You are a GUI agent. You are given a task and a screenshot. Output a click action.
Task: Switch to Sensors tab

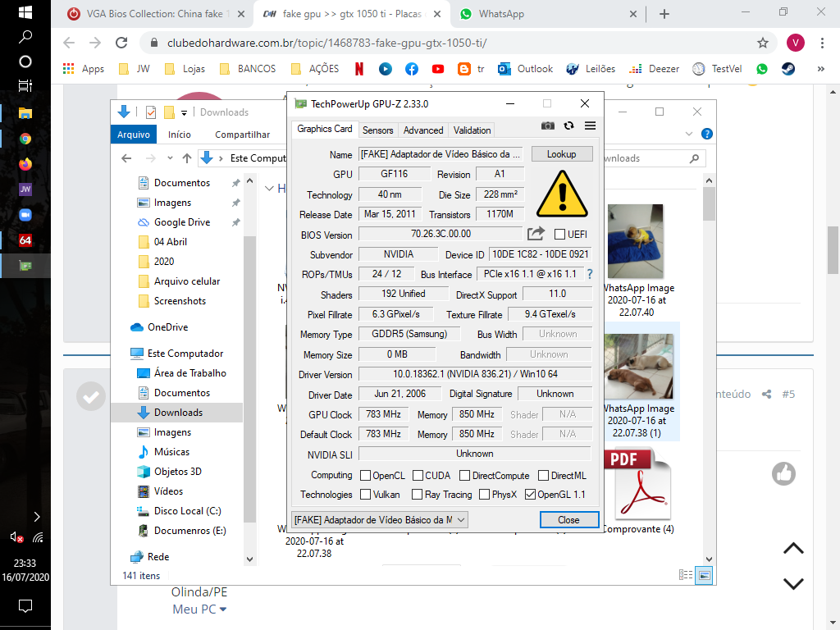(377, 130)
